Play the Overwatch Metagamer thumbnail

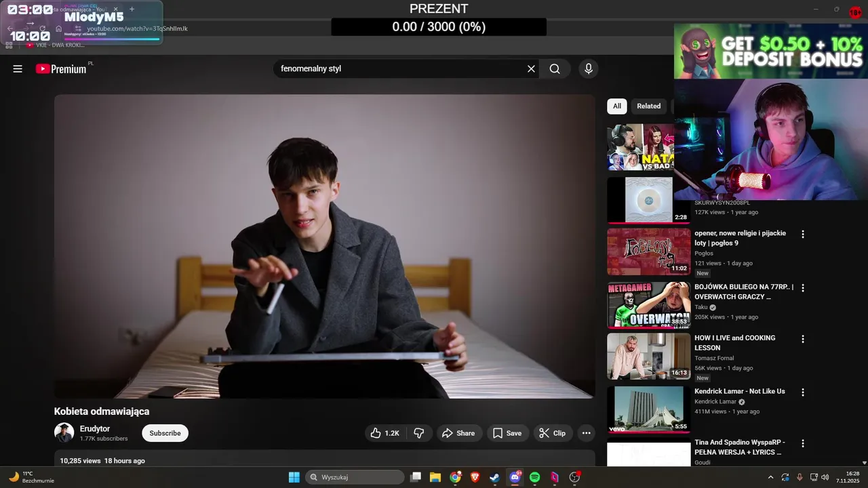(648, 305)
